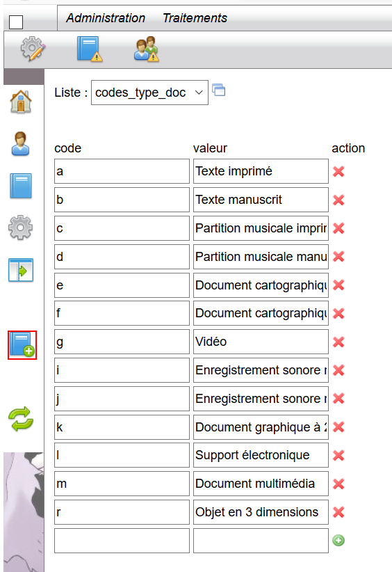Viewport: 392px width, 572px height.
Task: Open the gray gear settings sidebar icon
Action: (20, 228)
